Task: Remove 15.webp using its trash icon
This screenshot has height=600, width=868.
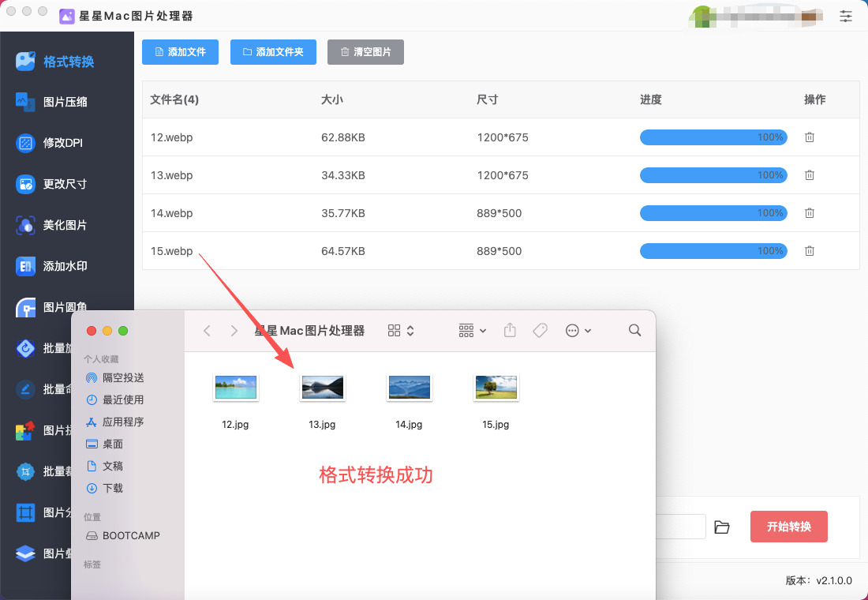Action: (809, 251)
